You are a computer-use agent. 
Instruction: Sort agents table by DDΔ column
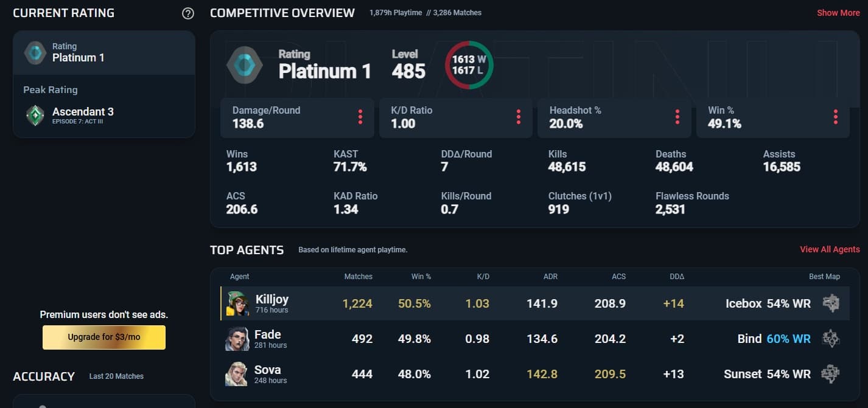point(677,277)
